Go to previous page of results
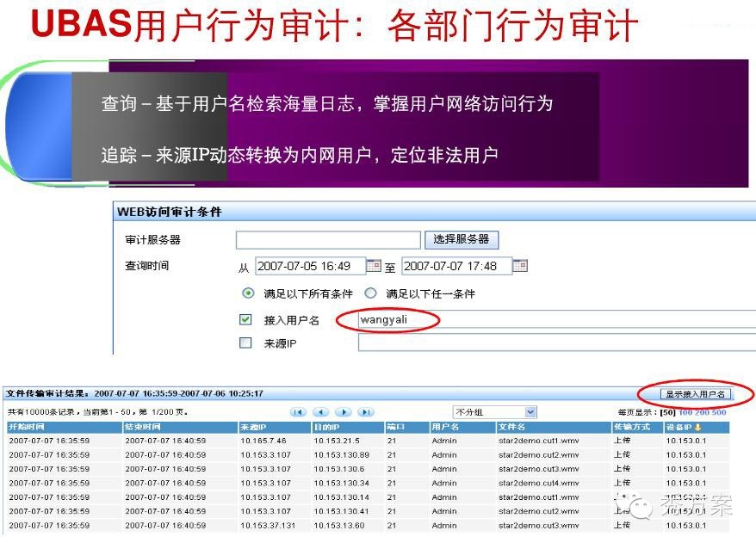 [x=321, y=412]
